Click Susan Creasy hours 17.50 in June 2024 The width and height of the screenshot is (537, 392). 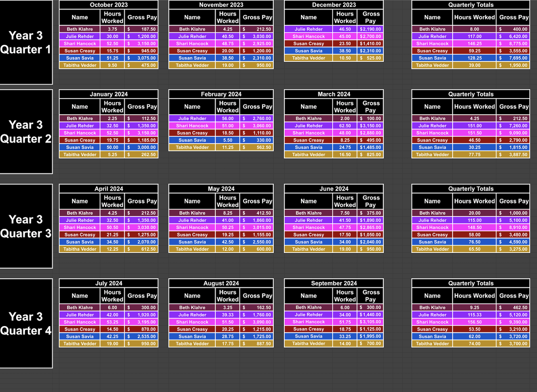tap(345, 235)
